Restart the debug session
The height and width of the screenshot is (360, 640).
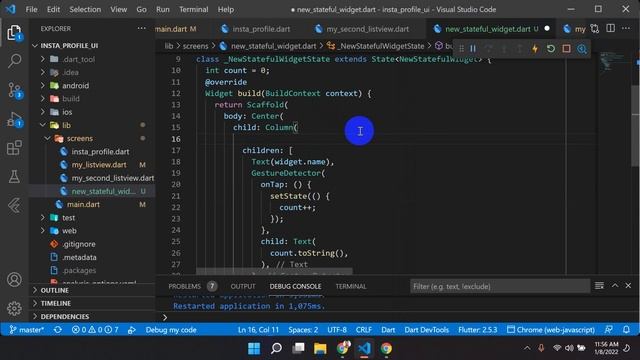tap(551, 49)
